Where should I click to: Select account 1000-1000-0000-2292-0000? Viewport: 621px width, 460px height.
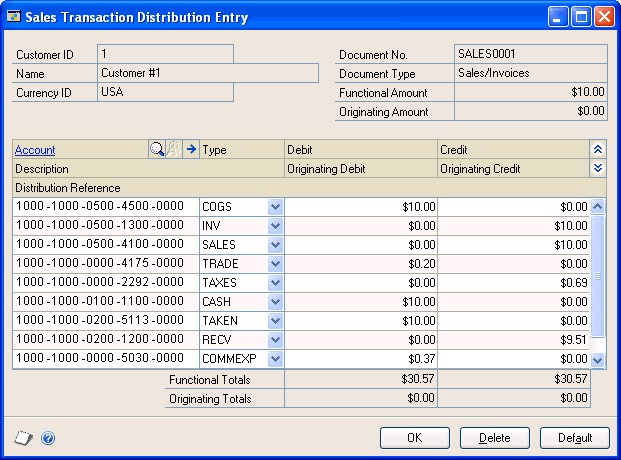pos(106,282)
